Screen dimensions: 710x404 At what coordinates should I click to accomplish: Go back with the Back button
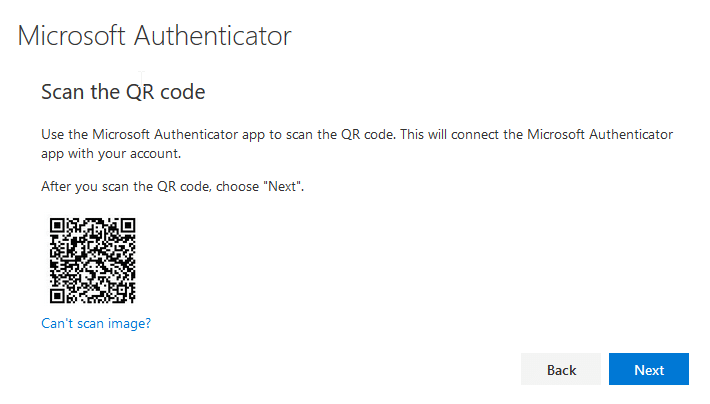561,369
